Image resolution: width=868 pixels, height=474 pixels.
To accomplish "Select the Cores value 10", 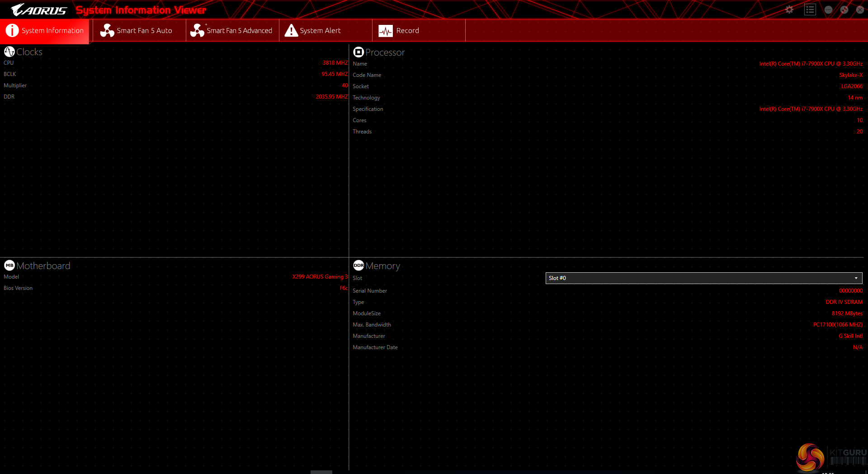I will (860, 120).
